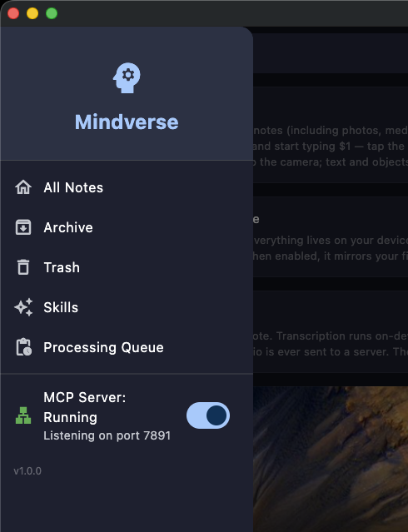
Task: Close the window with red button
Action: click(13, 13)
